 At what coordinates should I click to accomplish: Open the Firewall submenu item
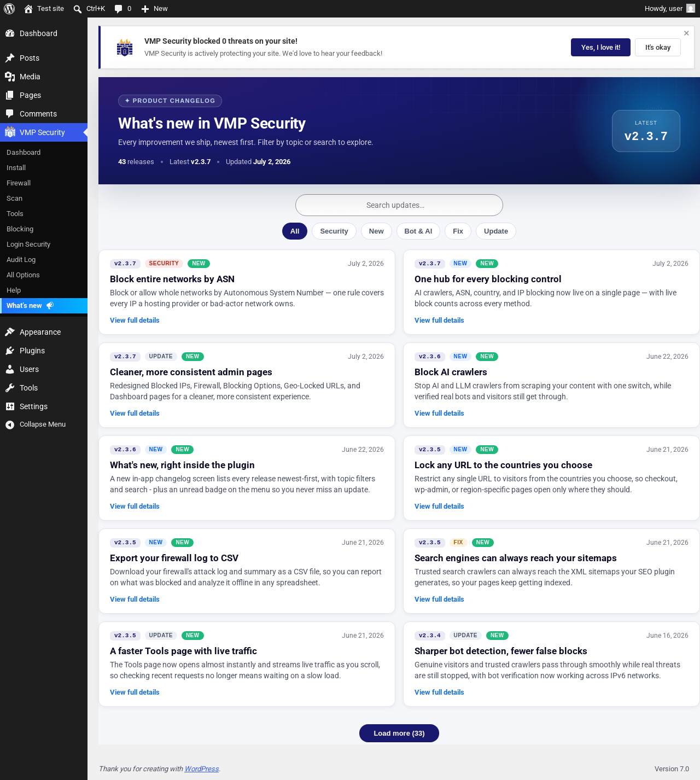coord(44,183)
